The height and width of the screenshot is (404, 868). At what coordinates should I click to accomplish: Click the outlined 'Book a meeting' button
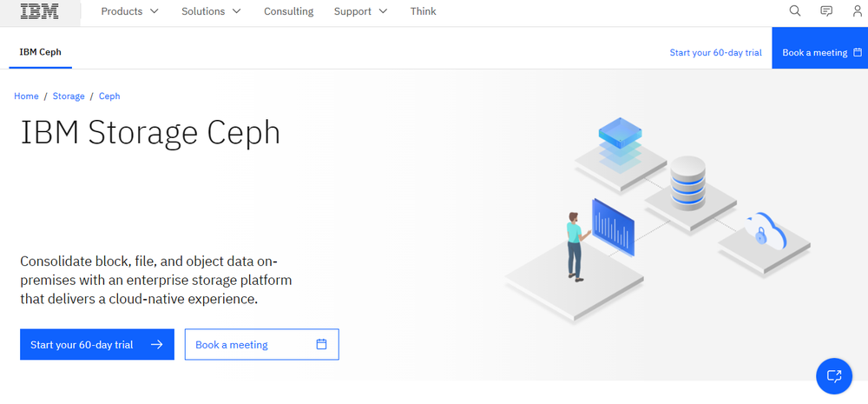tap(262, 344)
